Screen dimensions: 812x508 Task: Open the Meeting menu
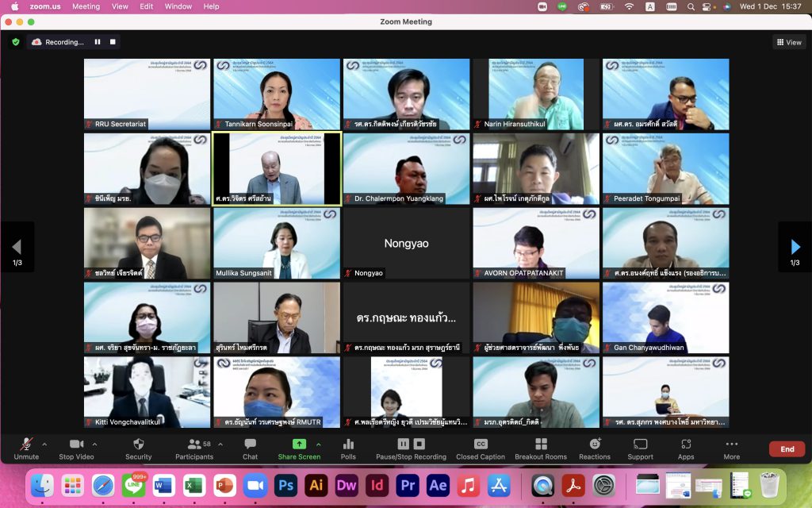pyautogui.click(x=86, y=6)
